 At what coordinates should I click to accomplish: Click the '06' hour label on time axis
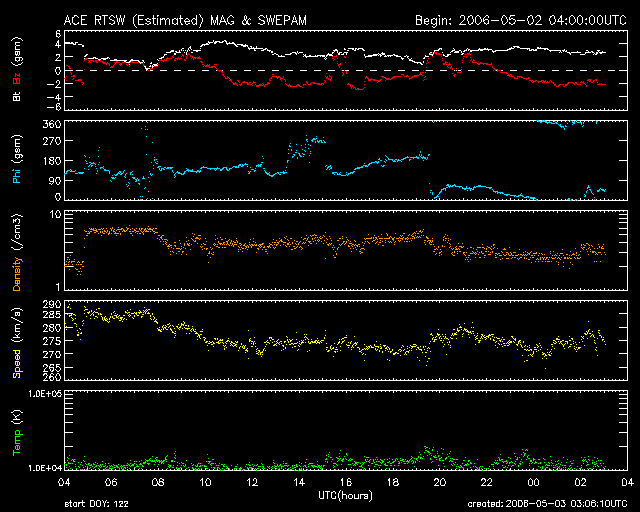(x=111, y=483)
